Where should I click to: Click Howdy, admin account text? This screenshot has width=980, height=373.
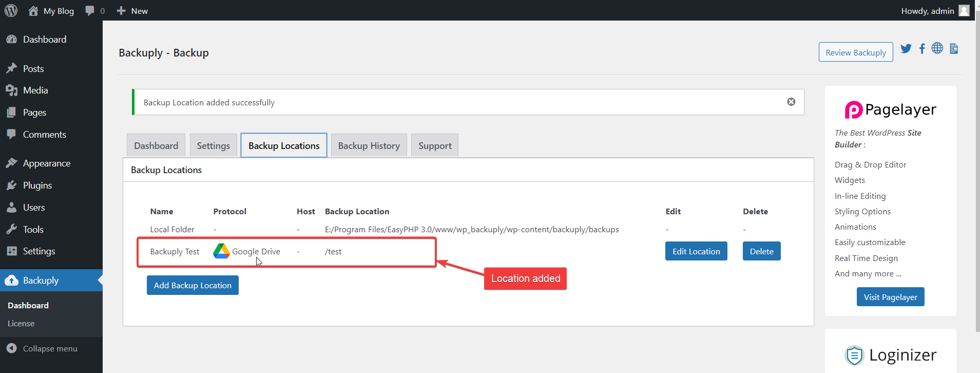click(928, 11)
